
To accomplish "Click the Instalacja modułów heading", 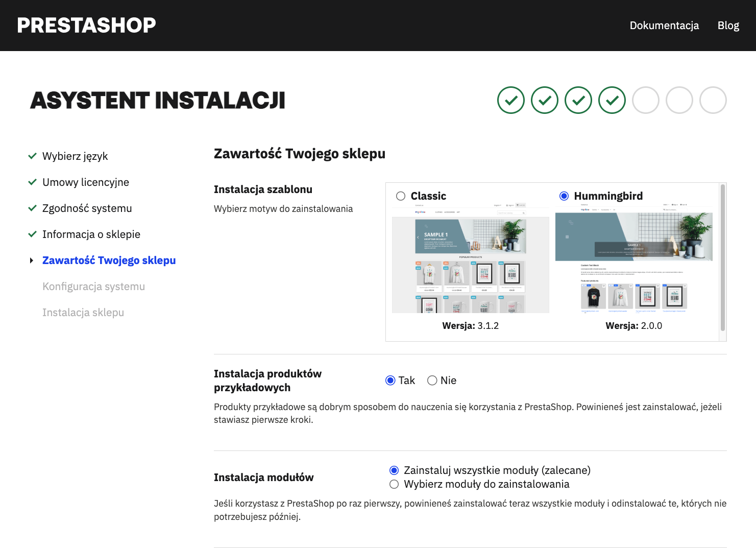I will [264, 478].
